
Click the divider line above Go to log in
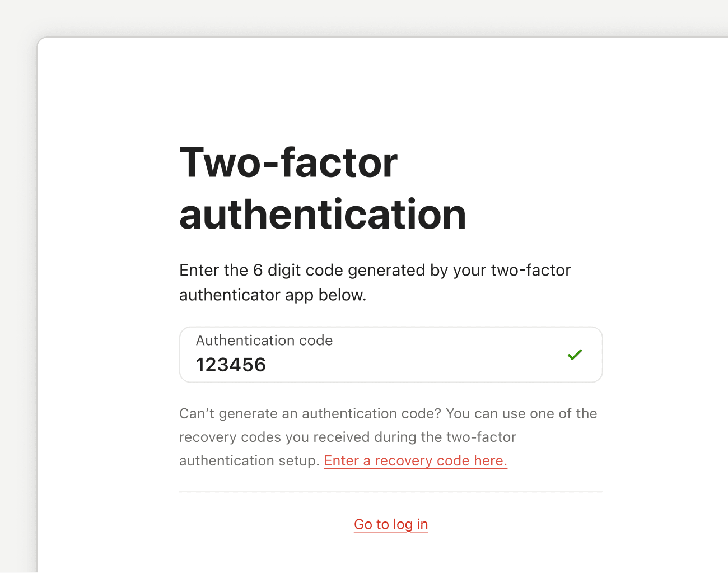(391, 492)
